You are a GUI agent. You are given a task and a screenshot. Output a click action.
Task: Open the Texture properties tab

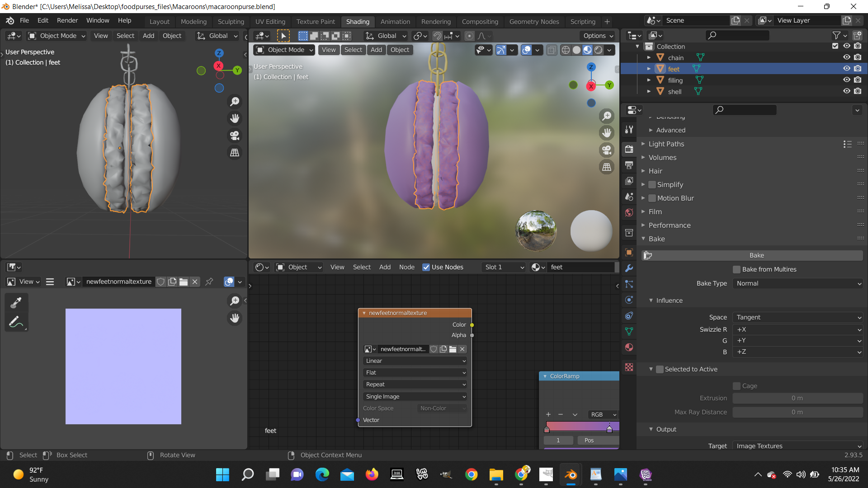pos(629,367)
